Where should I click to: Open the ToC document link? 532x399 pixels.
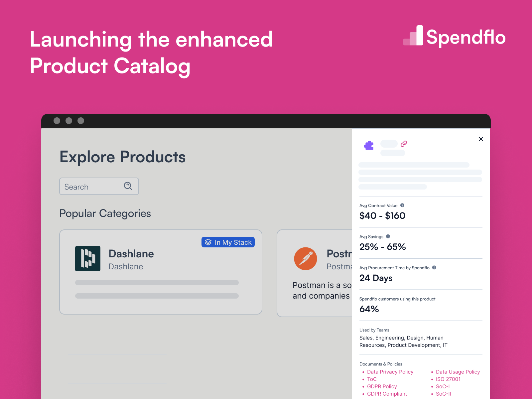click(x=372, y=379)
